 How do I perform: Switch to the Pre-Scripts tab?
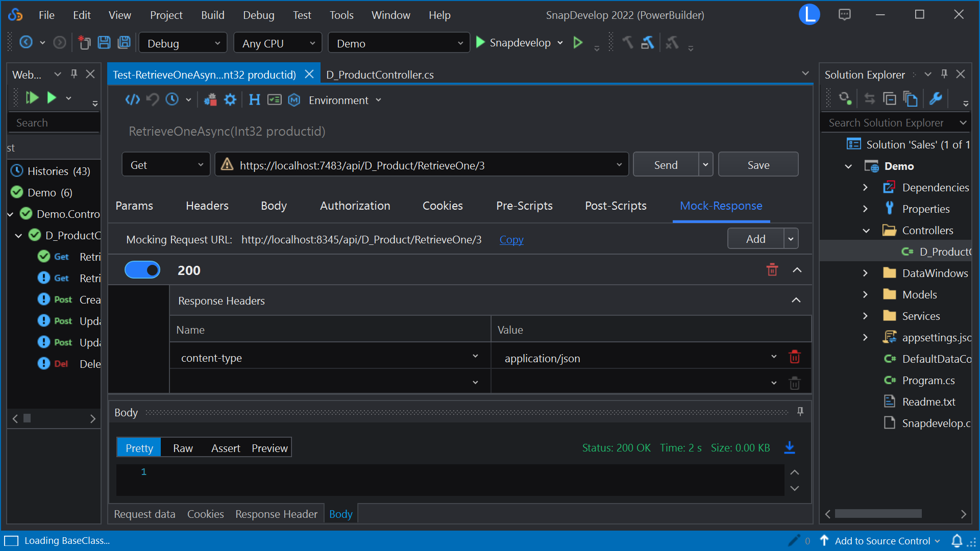coord(524,206)
